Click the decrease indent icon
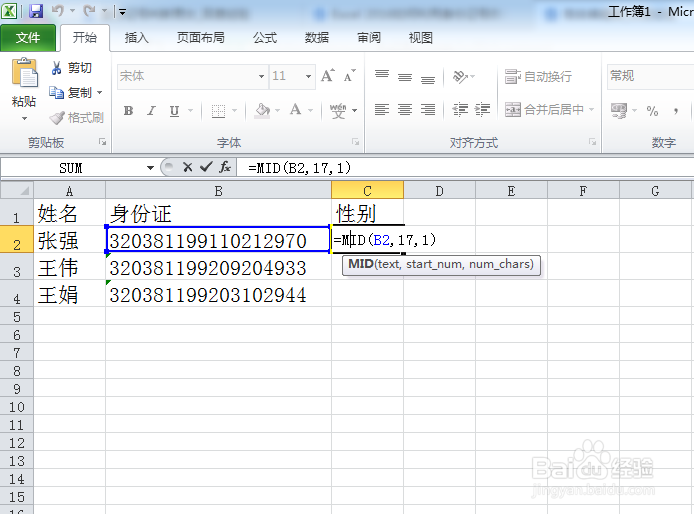This screenshot has width=694, height=514. pos(460,109)
